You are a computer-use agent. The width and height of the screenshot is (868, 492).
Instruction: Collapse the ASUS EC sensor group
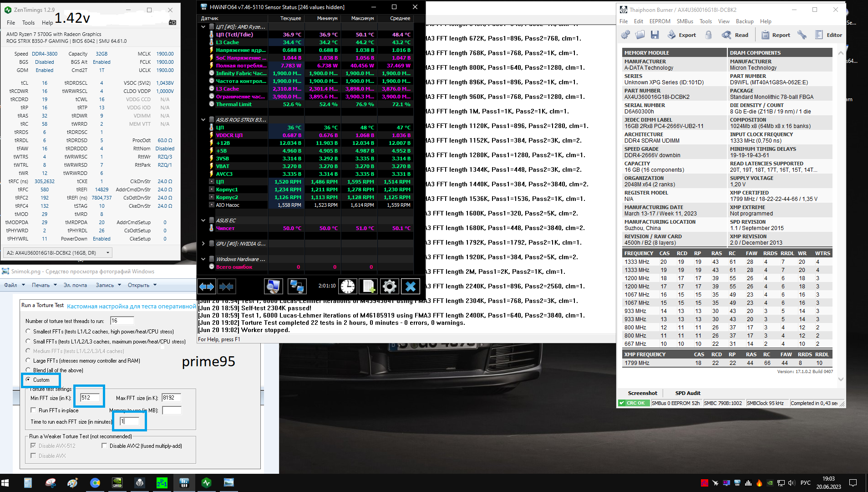coord(203,220)
